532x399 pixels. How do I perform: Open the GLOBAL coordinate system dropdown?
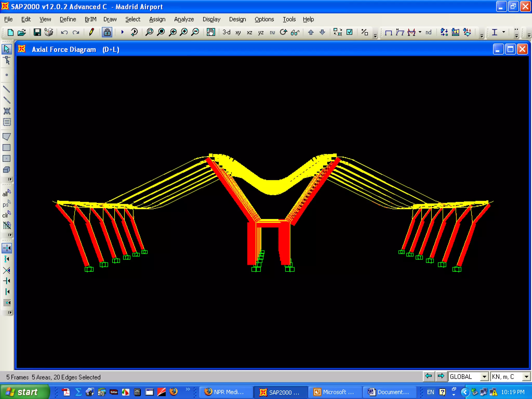point(484,377)
